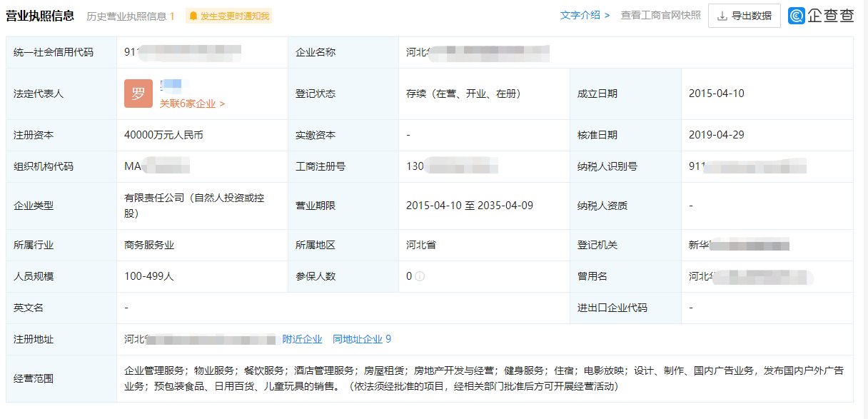Click 登记状态 label
868x419 pixels.
[x=316, y=94]
